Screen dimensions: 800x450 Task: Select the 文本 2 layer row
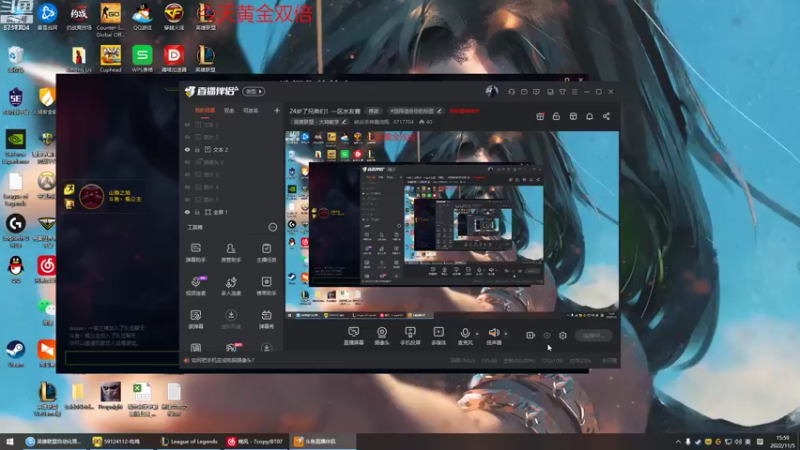pyautogui.click(x=231, y=149)
